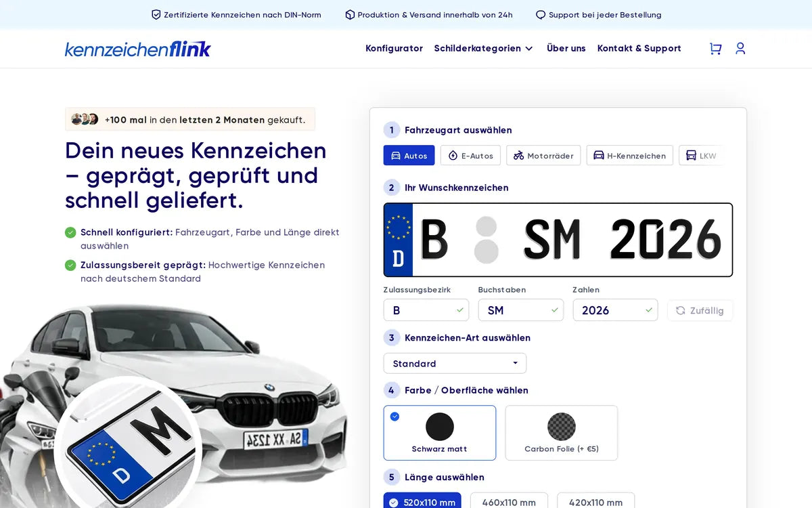Open the Zulassungsbezirk field showing B
Viewport: 812px width, 508px height.
click(x=426, y=310)
